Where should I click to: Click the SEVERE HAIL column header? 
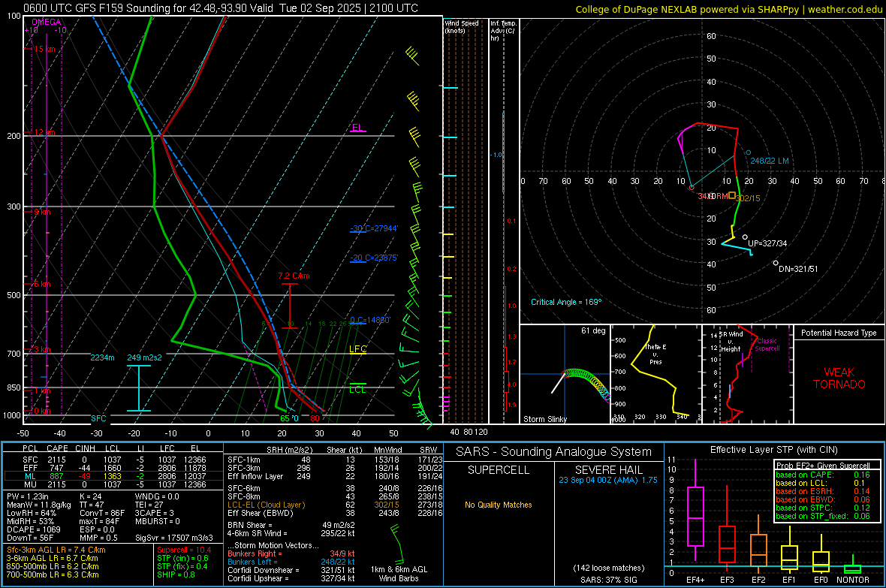608,470
